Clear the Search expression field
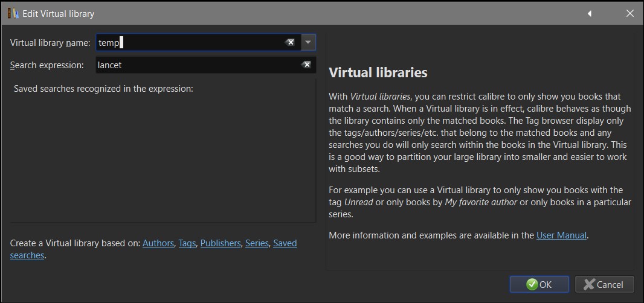The height and width of the screenshot is (303, 644). click(x=306, y=65)
